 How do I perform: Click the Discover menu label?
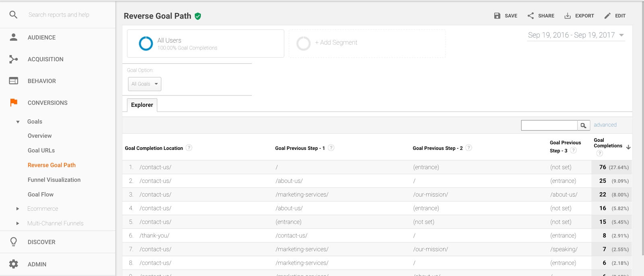point(41,242)
